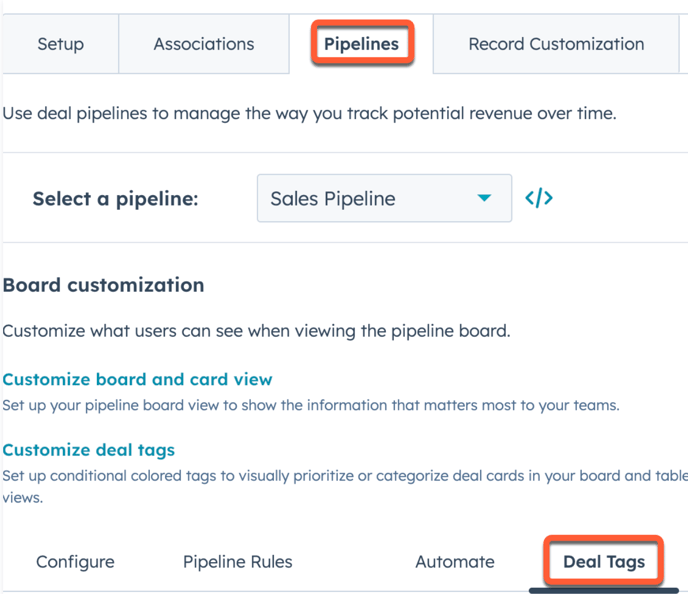Click the 'Select a pipeline:' label
Image resolution: width=688 pixels, height=594 pixels.
(x=115, y=199)
